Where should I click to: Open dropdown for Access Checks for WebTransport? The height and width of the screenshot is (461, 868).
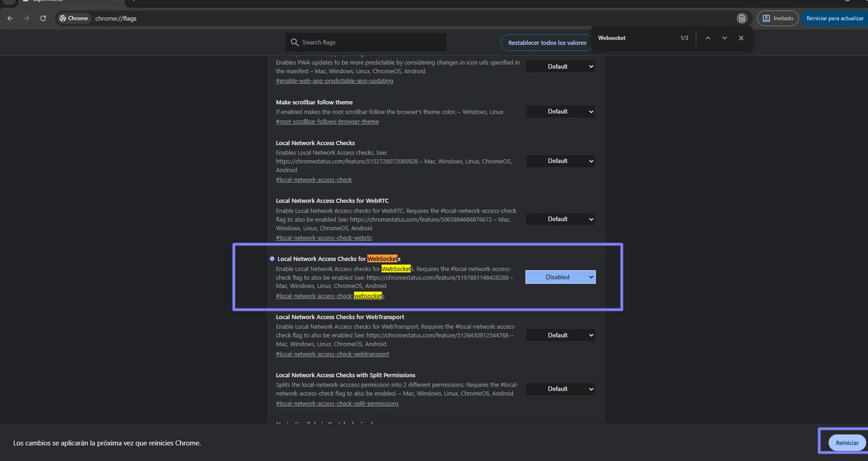[560, 335]
